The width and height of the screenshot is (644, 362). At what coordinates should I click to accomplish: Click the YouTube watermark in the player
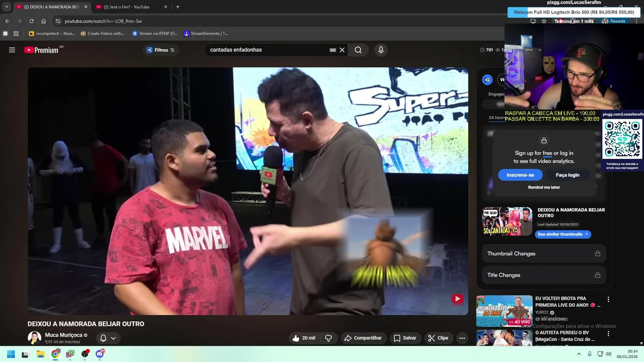click(457, 299)
